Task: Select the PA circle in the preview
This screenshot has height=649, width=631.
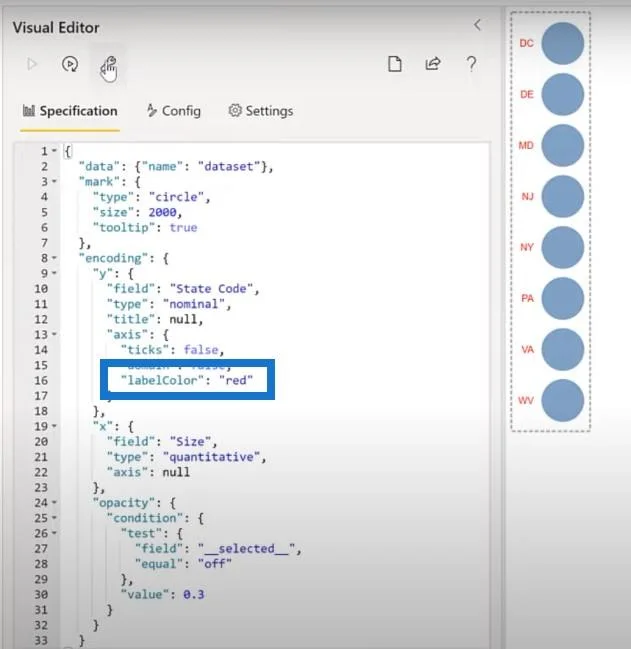Action: [x=563, y=298]
